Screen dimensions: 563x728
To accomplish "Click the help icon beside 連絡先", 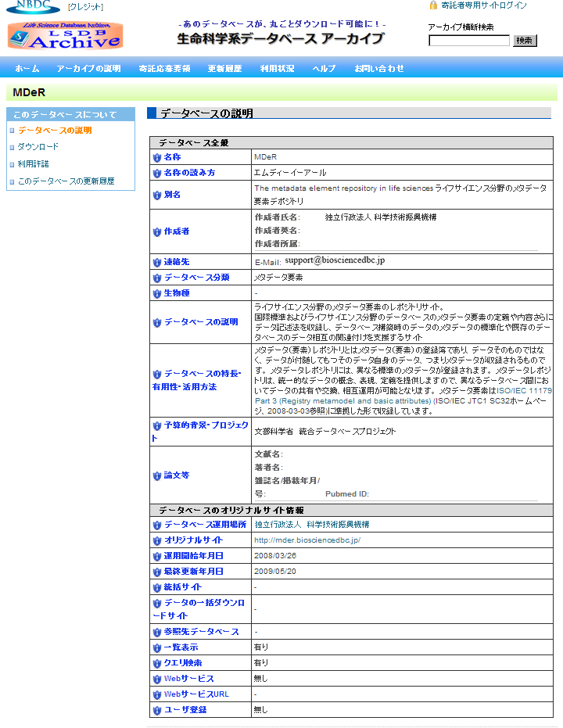I will 157,262.
